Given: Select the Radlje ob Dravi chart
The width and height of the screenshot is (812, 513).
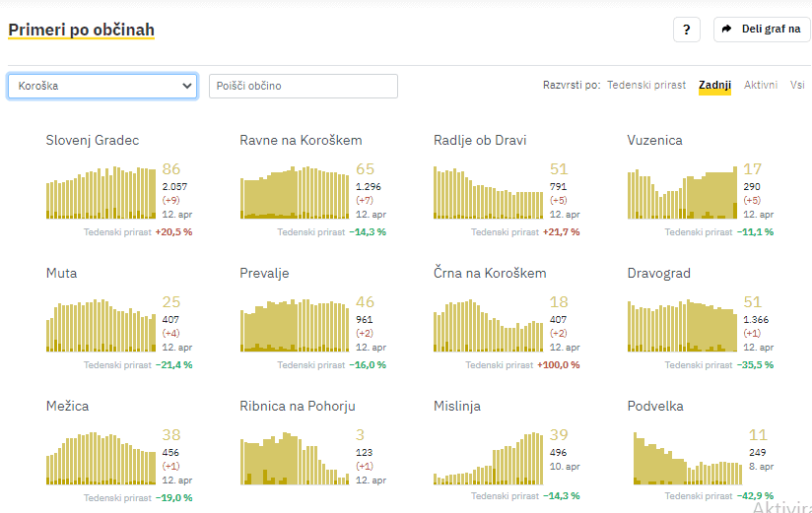Looking at the screenshot, I should point(488,192).
